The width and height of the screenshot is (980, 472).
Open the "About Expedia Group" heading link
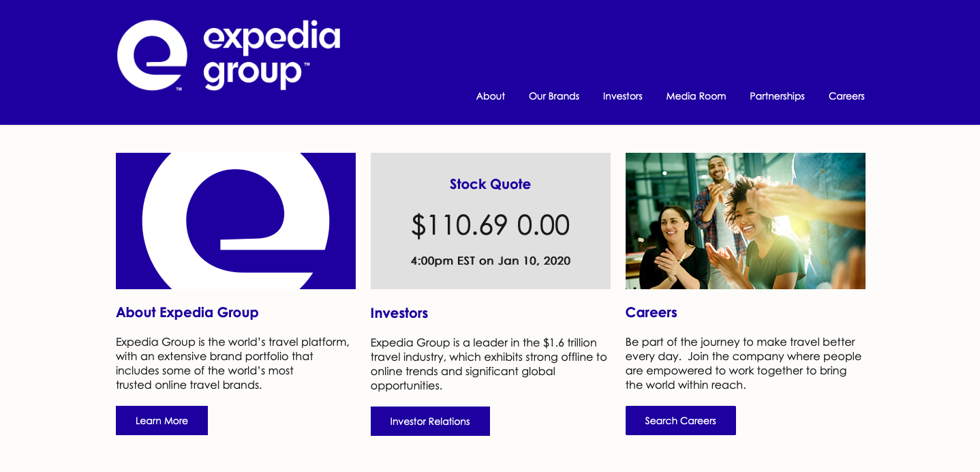187,312
